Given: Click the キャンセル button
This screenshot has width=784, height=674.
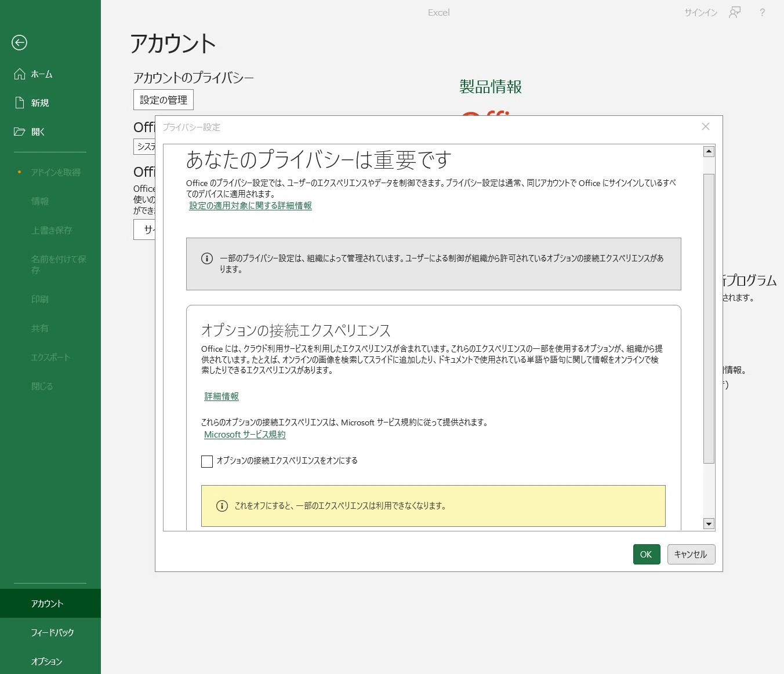Looking at the screenshot, I should [x=691, y=554].
